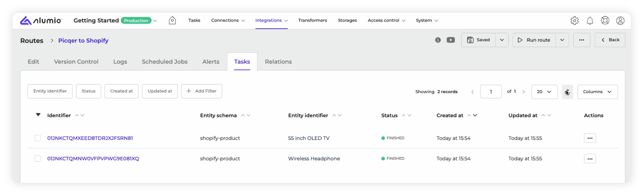The height and width of the screenshot is (196, 644).
Task: Change page size from 20
Action: pos(544,92)
